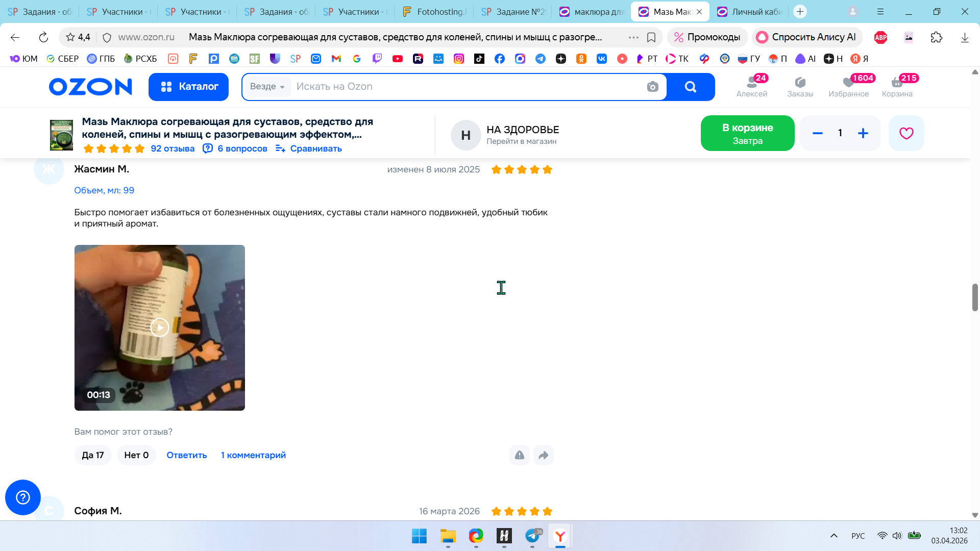Report the review with warning icon
The height and width of the screenshot is (551, 980).
tap(520, 455)
